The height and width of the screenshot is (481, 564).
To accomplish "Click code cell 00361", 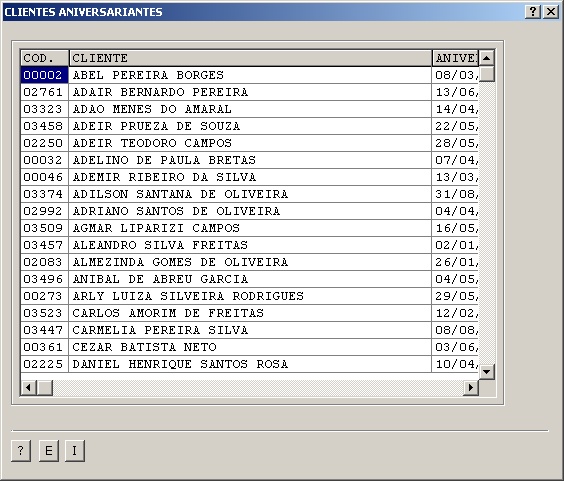I will pos(45,347).
